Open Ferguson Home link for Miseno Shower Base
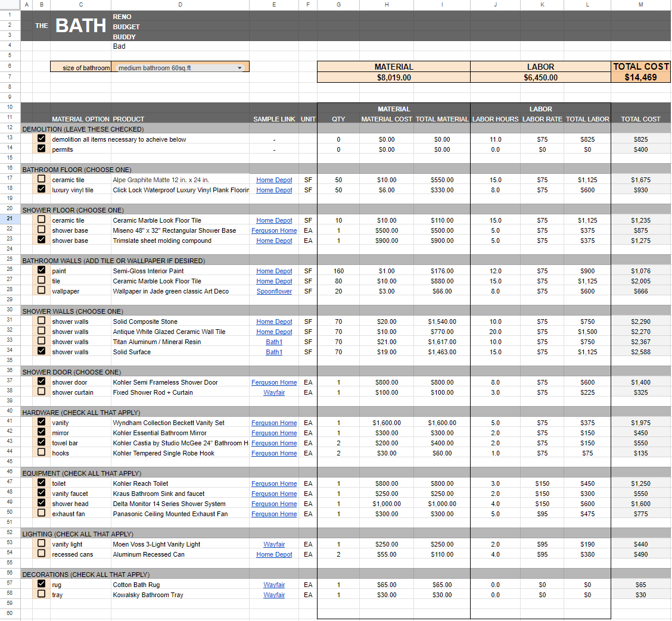The image size is (672, 621). click(274, 230)
